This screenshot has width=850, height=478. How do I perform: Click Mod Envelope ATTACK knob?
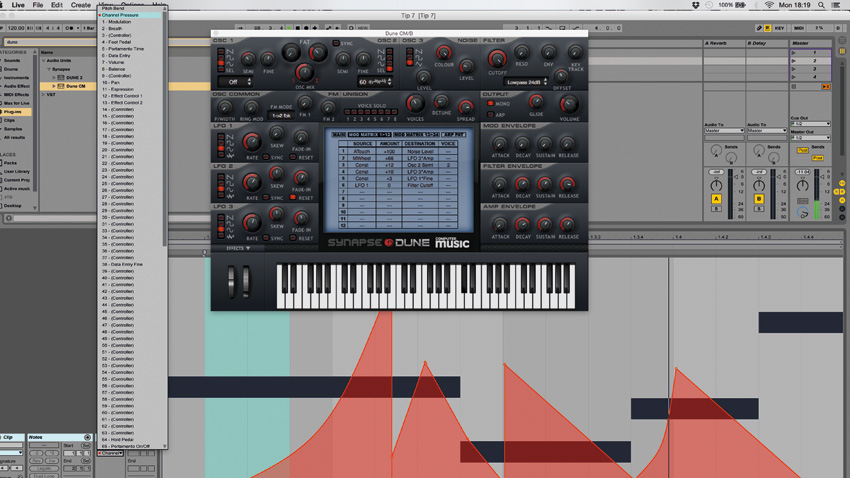[x=499, y=144]
